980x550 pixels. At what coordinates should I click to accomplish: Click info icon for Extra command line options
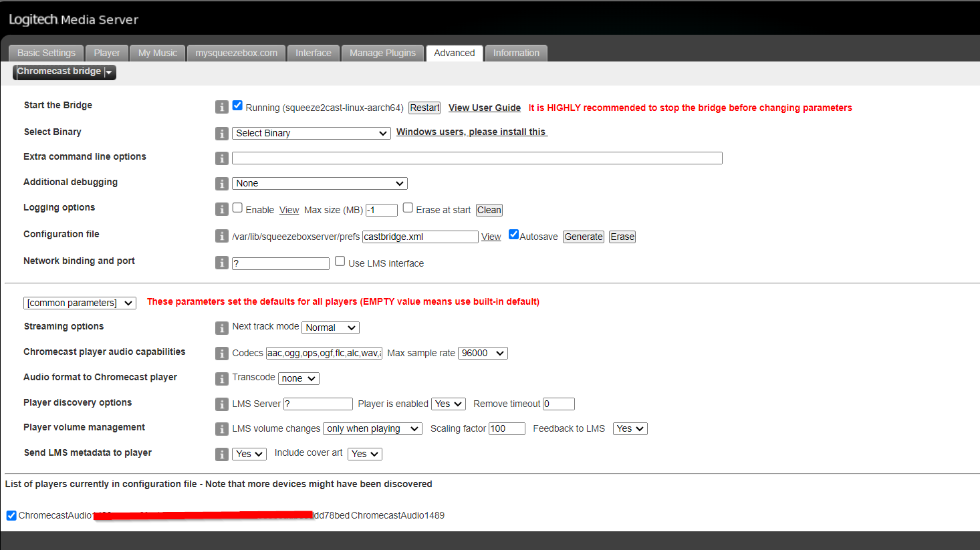222,158
